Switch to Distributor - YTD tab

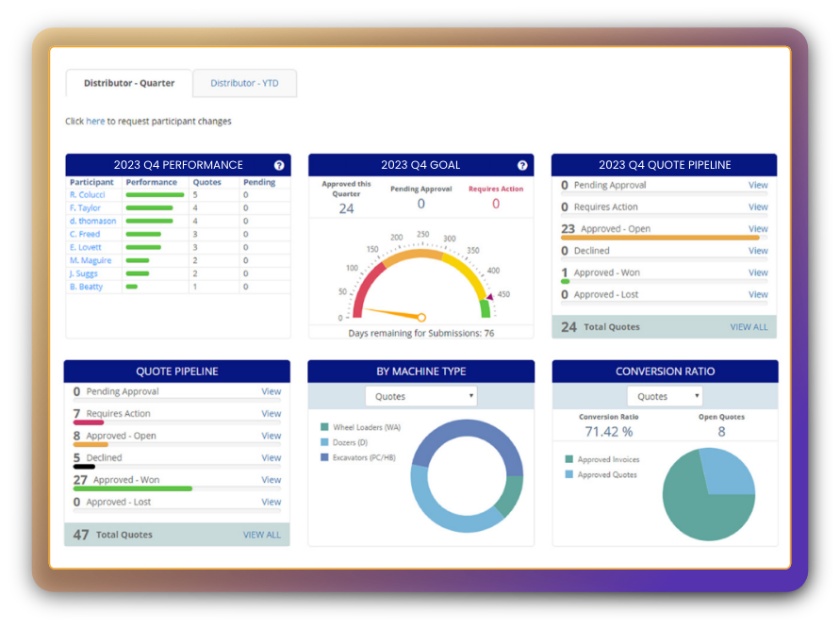coord(244,83)
